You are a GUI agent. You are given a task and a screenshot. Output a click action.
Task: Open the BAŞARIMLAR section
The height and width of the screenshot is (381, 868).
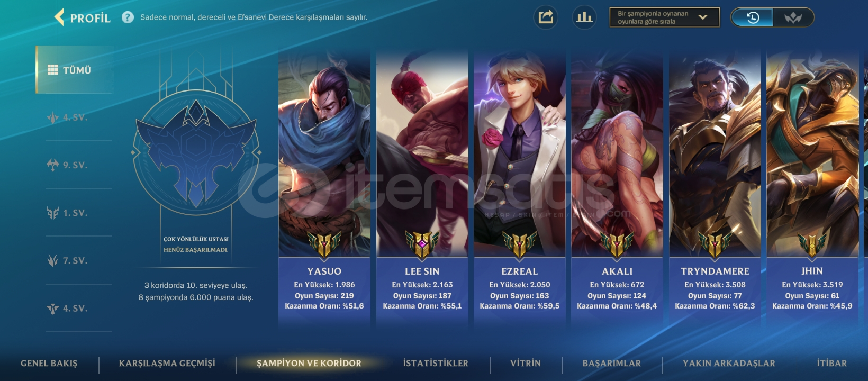coord(611,363)
